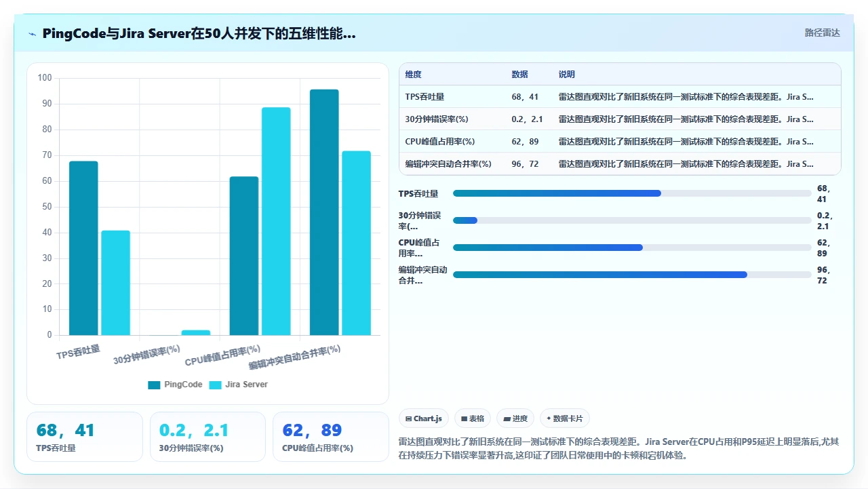Viewport: 868px width, 489px height.
Task: Click the progress value 0.2, 2.1
Action: [x=823, y=220]
